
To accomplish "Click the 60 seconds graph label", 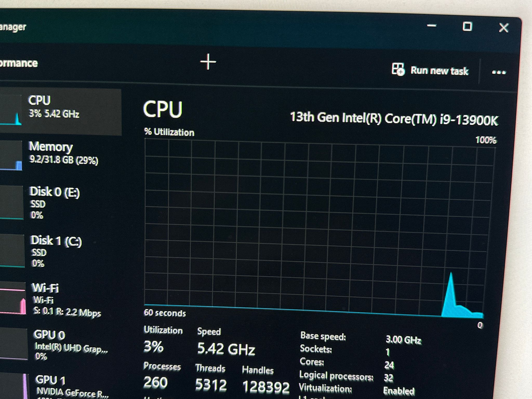I will pyautogui.click(x=165, y=313).
